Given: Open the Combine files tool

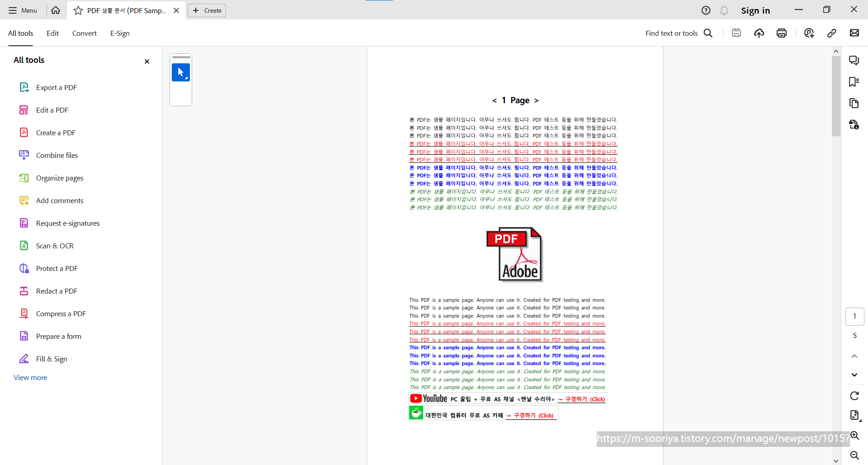Looking at the screenshot, I should tap(49, 155).
